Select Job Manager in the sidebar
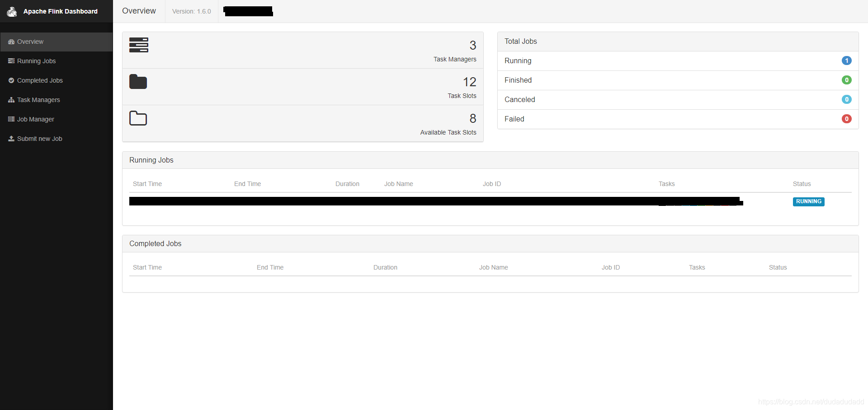This screenshot has width=868, height=410. (57, 119)
